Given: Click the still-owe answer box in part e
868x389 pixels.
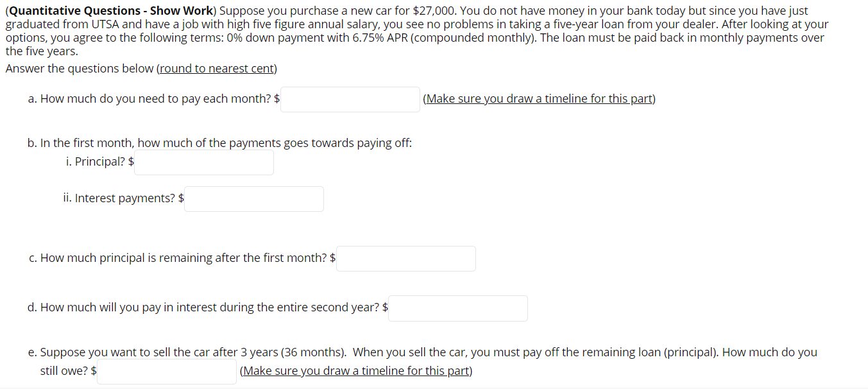Looking at the screenshot, I should click(x=166, y=371).
